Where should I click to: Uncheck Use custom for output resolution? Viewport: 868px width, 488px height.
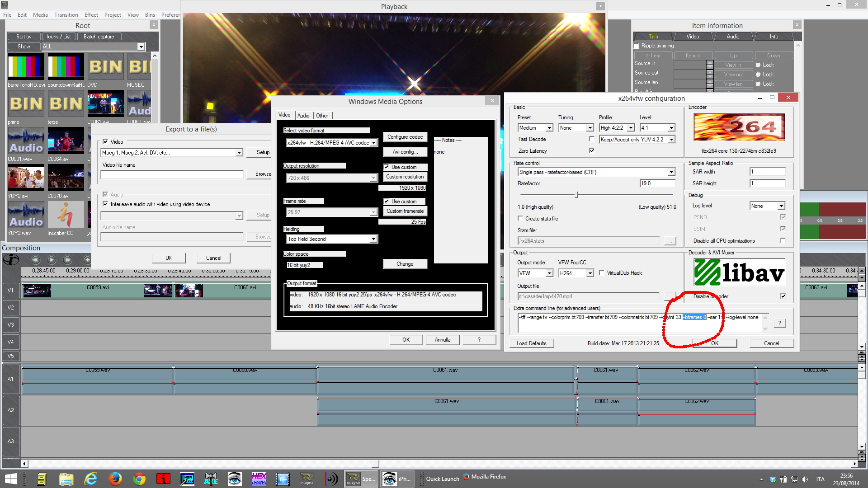pyautogui.click(x=387, y=167)
